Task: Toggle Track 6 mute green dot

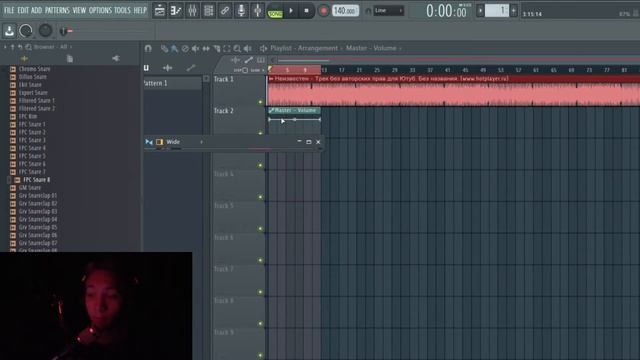Action: point(260,260)
